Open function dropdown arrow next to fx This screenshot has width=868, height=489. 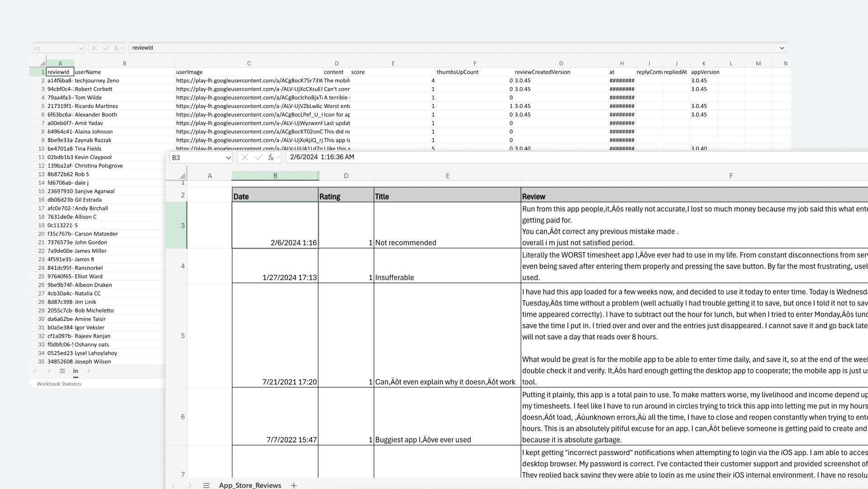pos(278,158)
